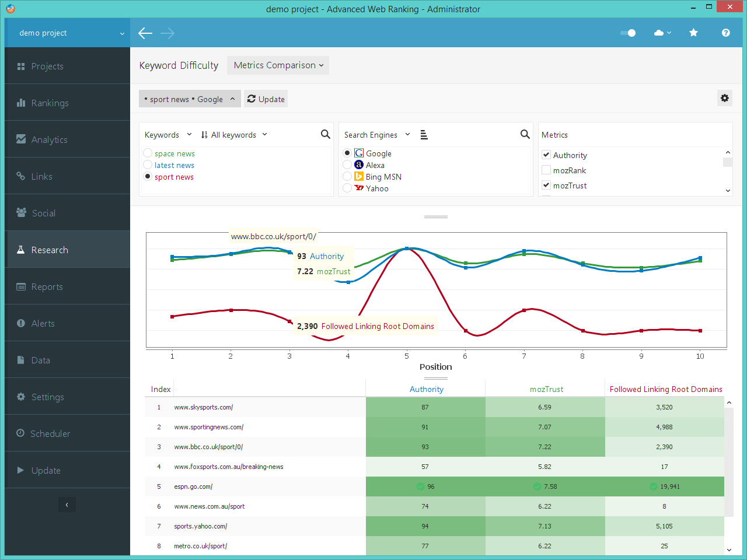Click the Social people icon
747x560 pixels.
click(21, 212)
